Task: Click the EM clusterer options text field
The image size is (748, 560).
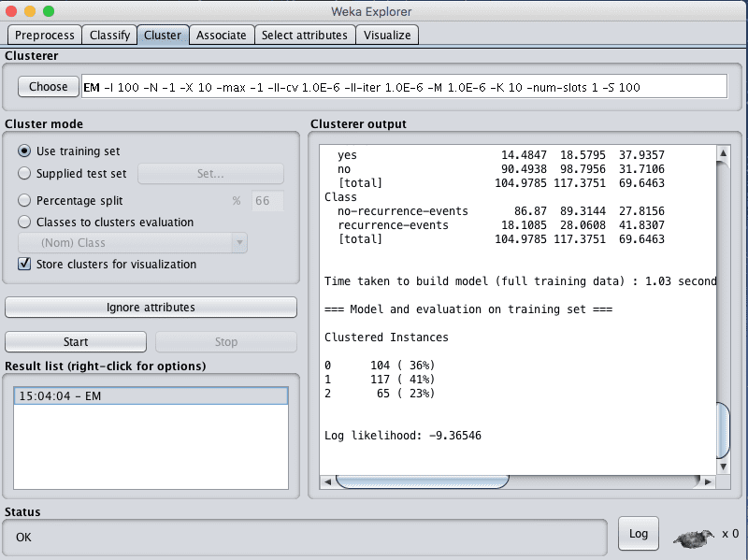Action: [x=404, y=87]
